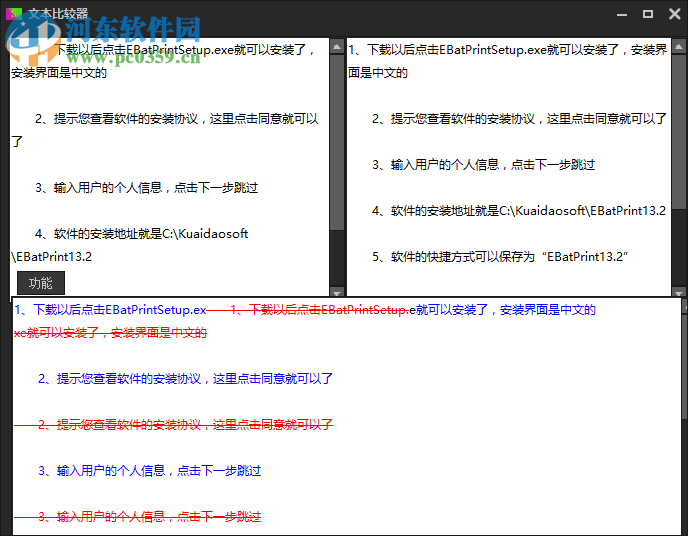Minimize the 文本比较器 window
Viewport: 688px width, 536px height.
point(622,14)
